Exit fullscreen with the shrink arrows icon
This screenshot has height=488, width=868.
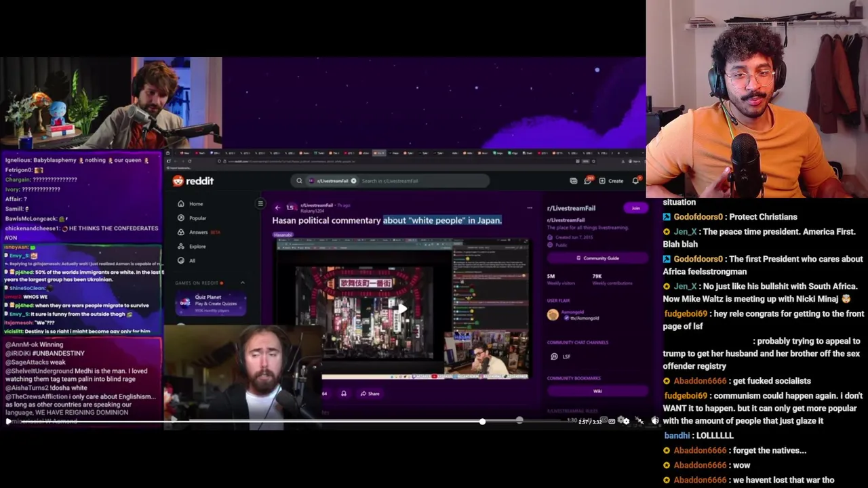tap(639, 422)
